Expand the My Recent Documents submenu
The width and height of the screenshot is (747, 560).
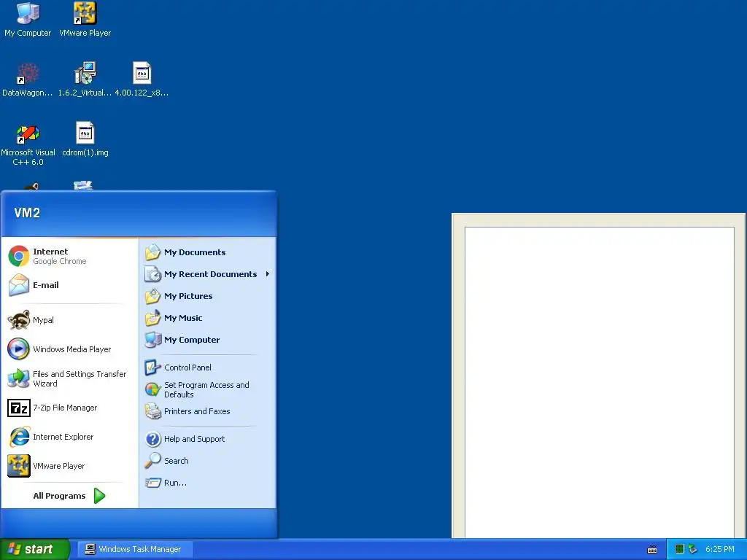(207, 274)
